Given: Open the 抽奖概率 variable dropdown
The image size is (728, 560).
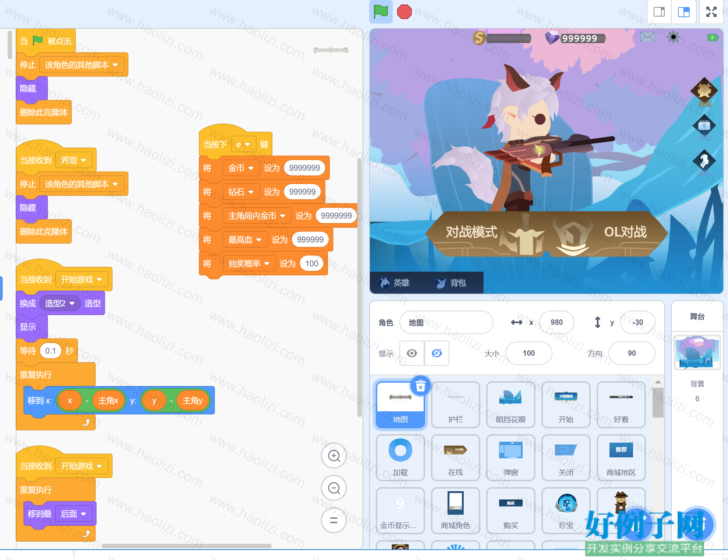Looking at the screenshot, I should click(249, 264).
